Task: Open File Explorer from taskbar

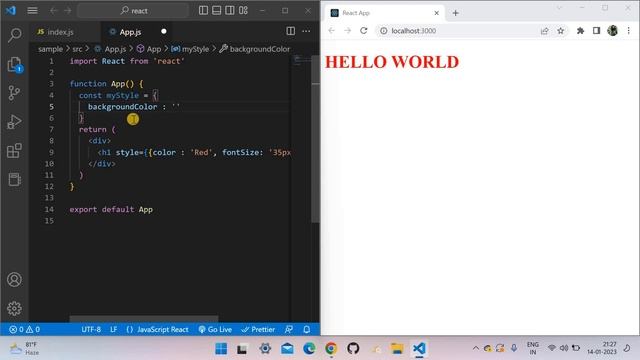Action: tap(397, 349)
